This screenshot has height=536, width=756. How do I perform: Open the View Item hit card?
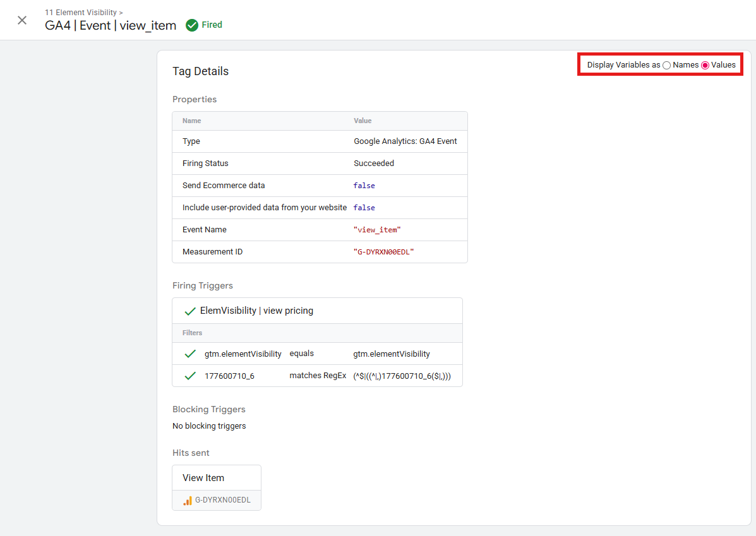(x=217, y=478)
